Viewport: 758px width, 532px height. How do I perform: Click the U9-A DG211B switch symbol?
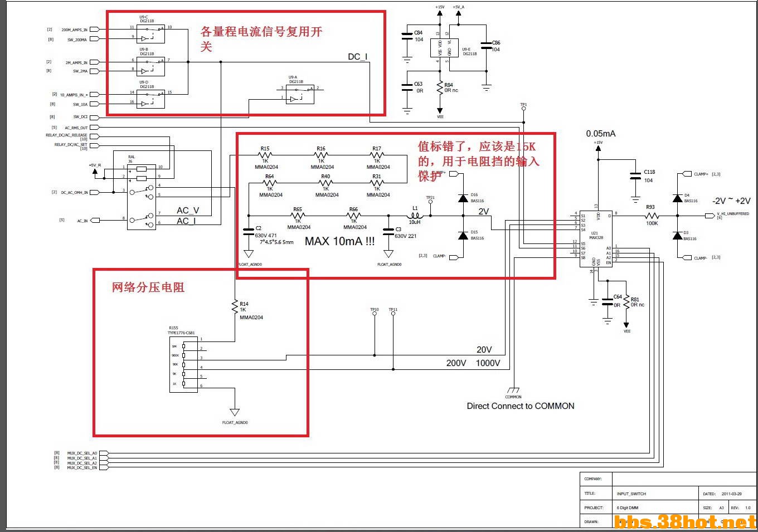(300, 94)
